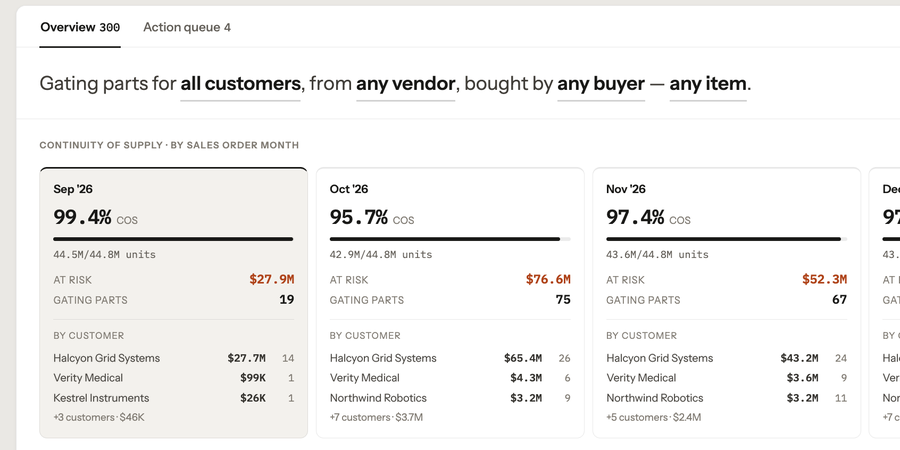900x450 pixels.
Task: Click gating parts count 75
Action: pyautogui.click(x=563, y=300)
